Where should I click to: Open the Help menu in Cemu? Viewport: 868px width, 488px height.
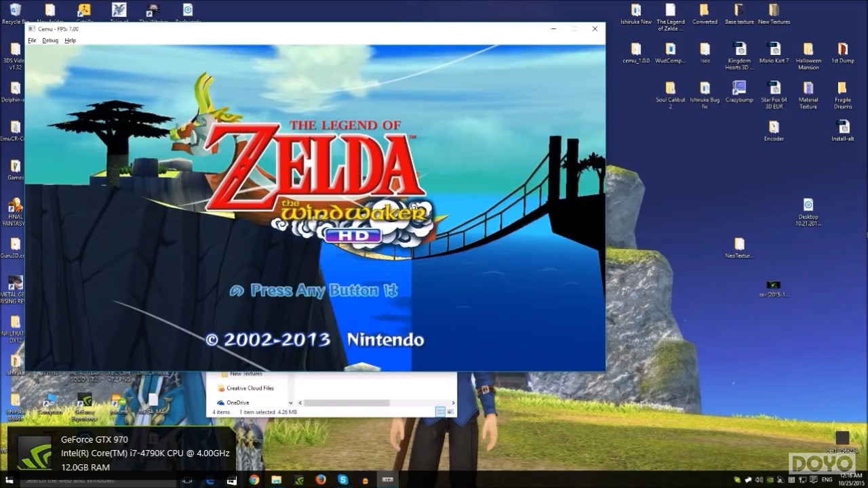click(x=71, y=41)
